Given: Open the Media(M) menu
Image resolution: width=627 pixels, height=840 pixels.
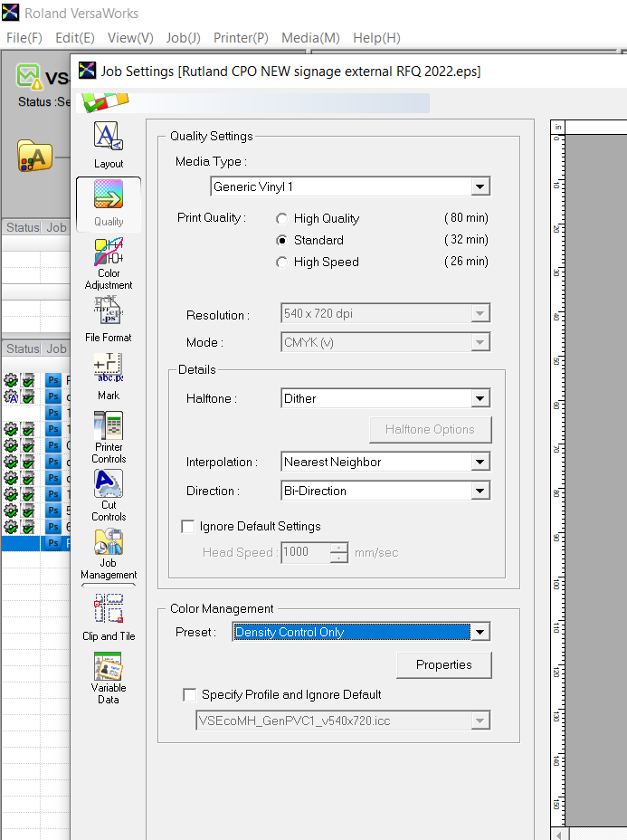Looking at the screenshot, I should [310, 37].
